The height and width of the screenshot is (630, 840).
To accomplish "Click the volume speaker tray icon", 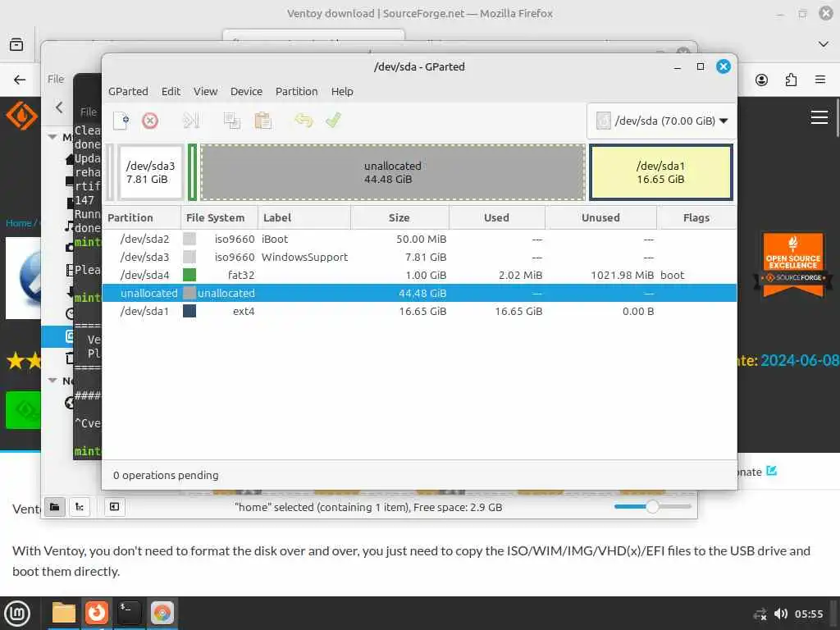I will pos(781,614).
